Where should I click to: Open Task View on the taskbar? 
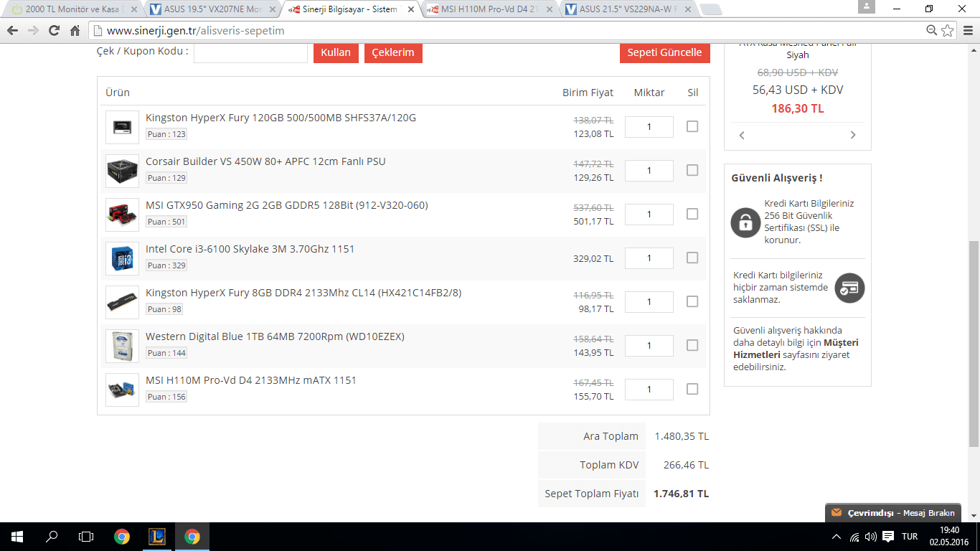tap(86, 536)
